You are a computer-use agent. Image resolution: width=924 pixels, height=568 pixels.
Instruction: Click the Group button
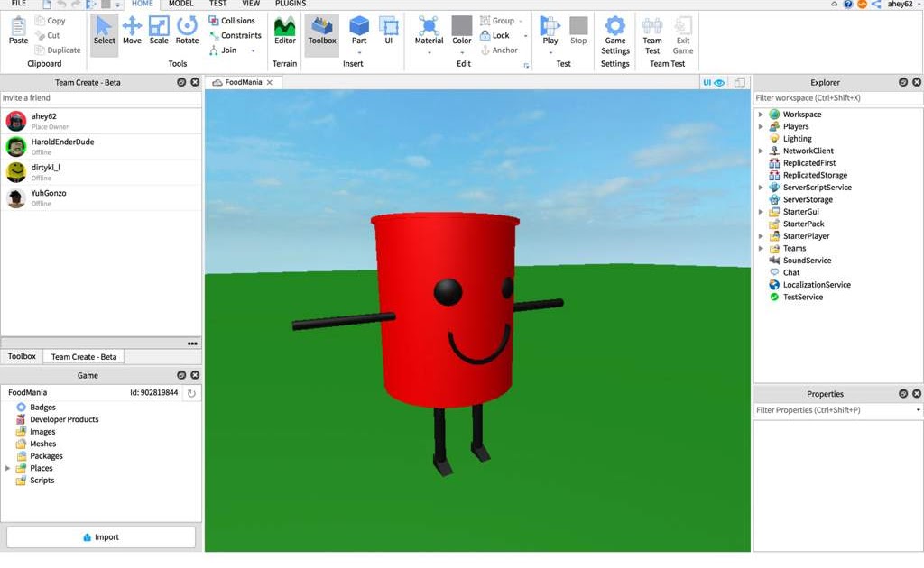[497, 21]
